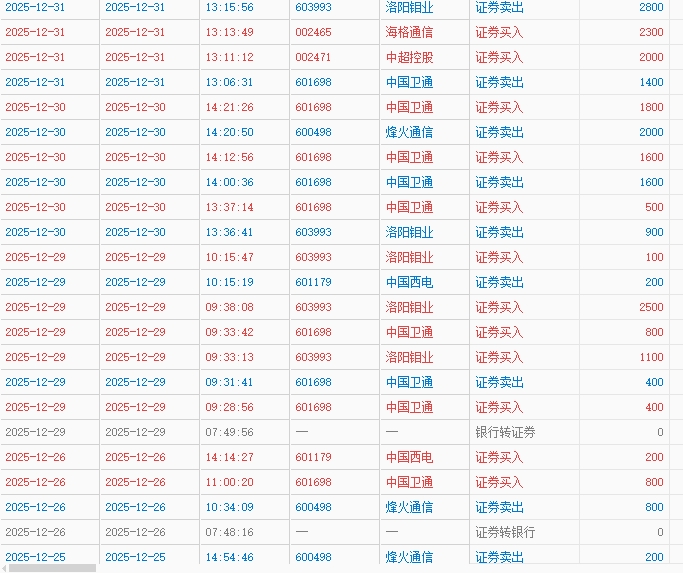Select the time cell 09:28:56
This screenshot has width=683, height=573.
click(230, 407)
